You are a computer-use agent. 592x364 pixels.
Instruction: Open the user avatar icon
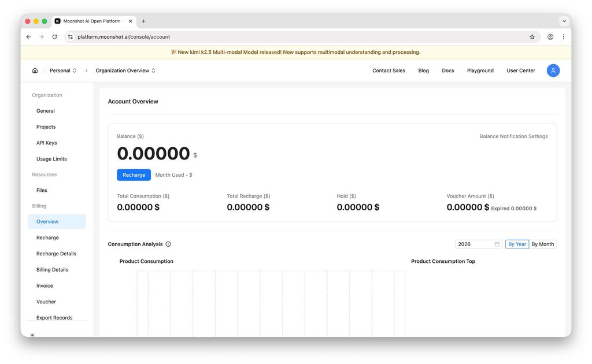click(x=553, y=70)
